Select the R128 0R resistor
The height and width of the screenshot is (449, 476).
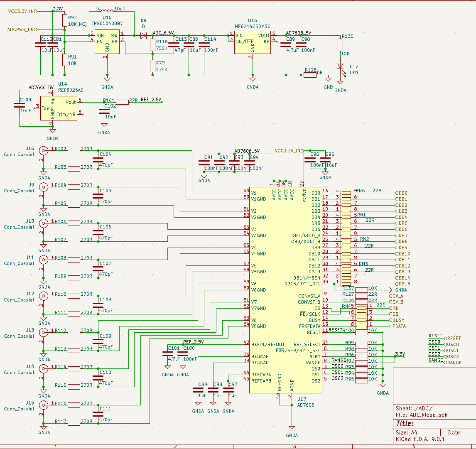(x=310, y=75)
